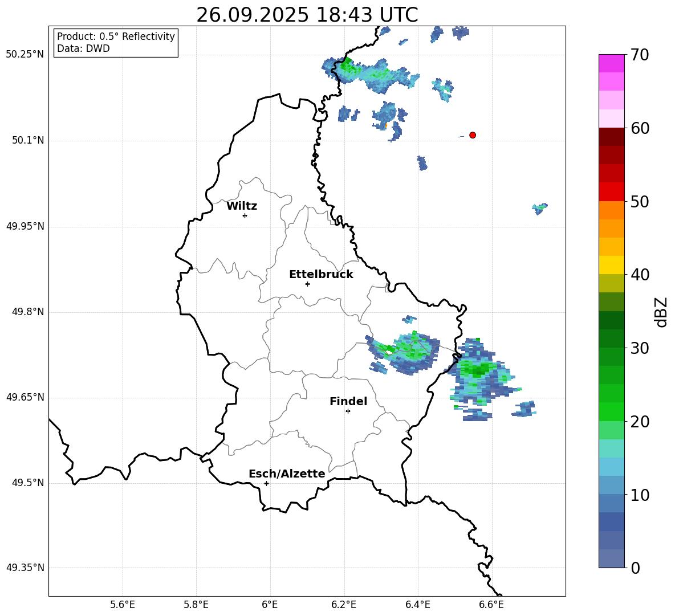The image size is (675, 616).
Task: Click the 50.1°N latitude label
Action: (28, 141)
